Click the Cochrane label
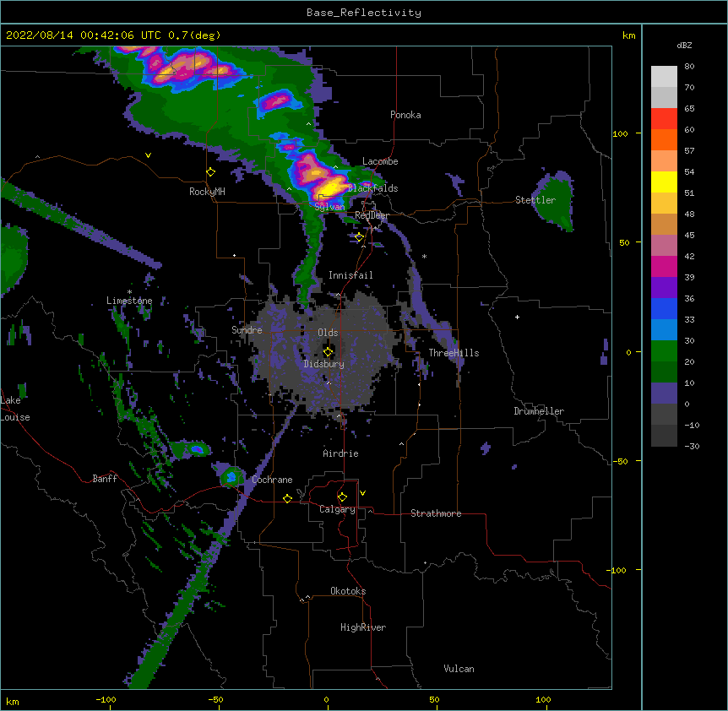 [272, 480]
